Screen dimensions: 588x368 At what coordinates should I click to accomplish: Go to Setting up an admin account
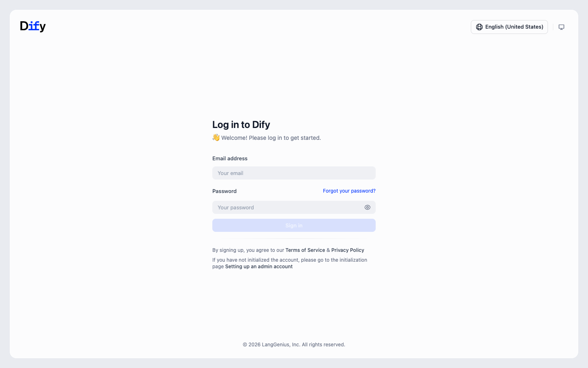click(x=259, y=267)
